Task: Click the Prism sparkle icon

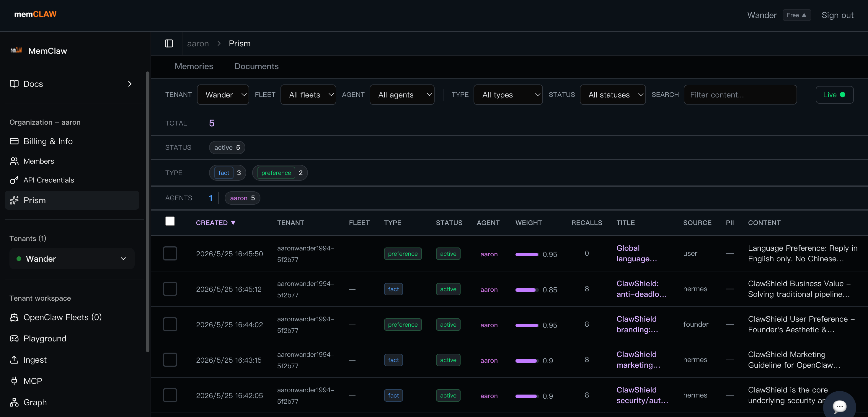Action: pos(14,200)
